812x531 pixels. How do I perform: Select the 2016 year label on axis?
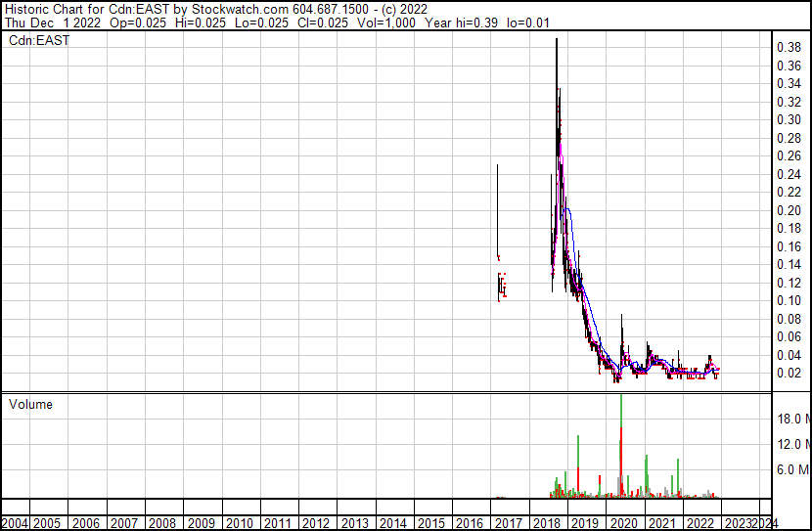pos(470,523)
